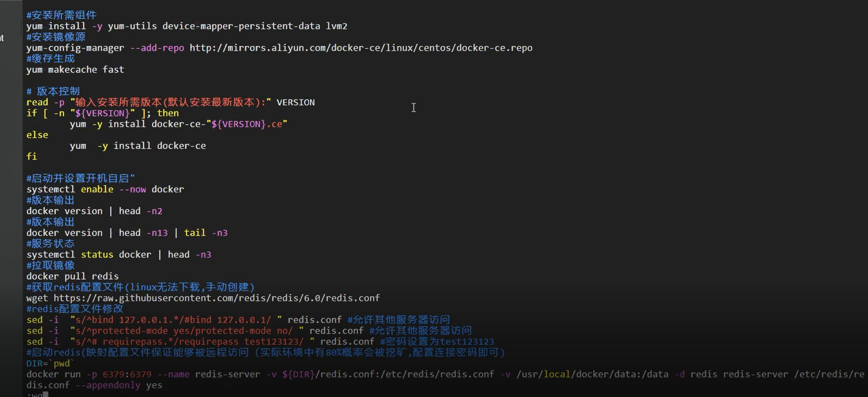Image resolution: width=868 pixels, height=397 pixels.
Task: Click the sed expression containing 'bind 127.0.0.1'
Action: pyautogui.click(x=176, y=320)
